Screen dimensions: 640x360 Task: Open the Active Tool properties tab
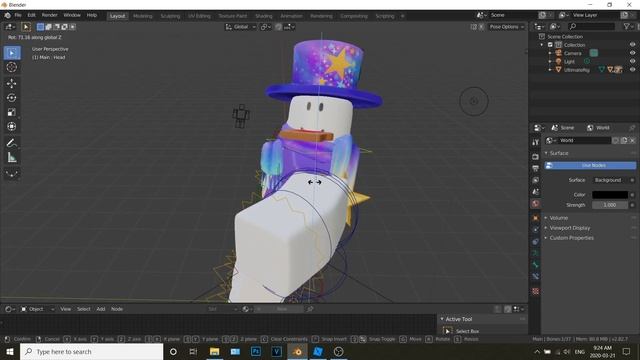pos(536,142)
